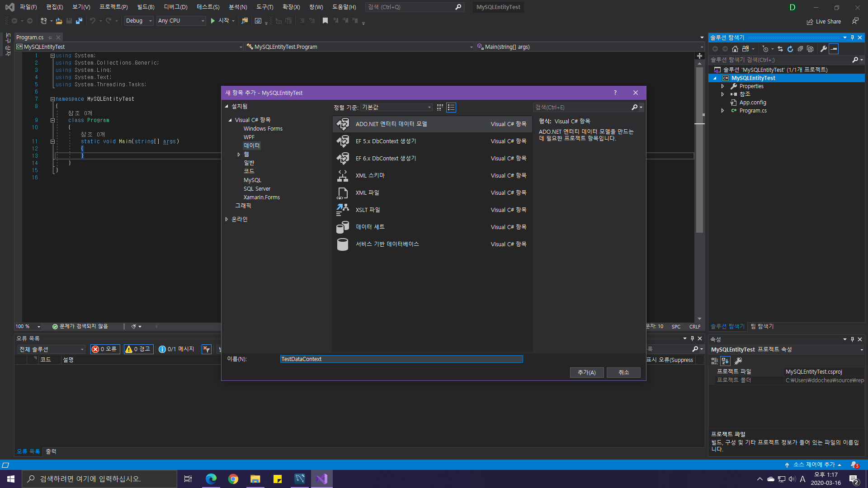Expand the 온라인 tree node
The height and width of the screenshot is (488, 868).
226,219
